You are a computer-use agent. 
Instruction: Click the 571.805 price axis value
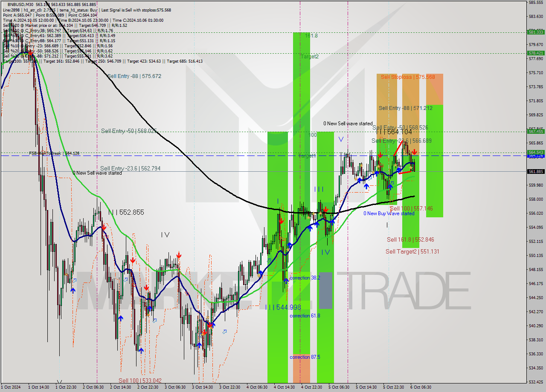pos(536,101)
